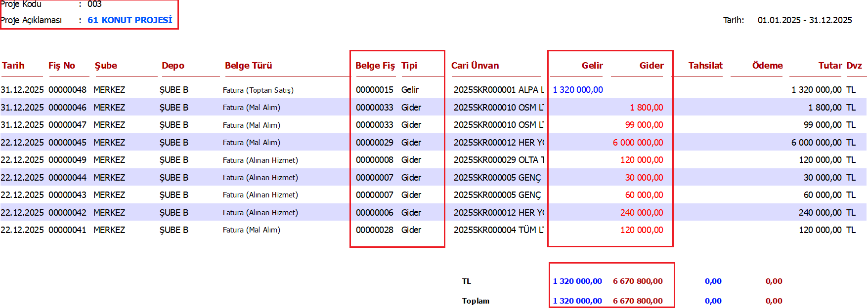Click the "Gider" column header
Image resolution: width=868 pixels, height=308 pixels.
651,66
